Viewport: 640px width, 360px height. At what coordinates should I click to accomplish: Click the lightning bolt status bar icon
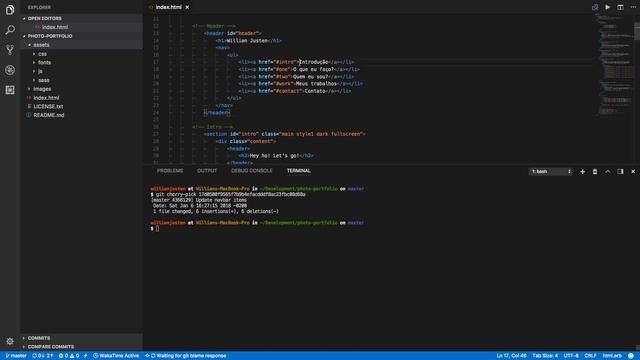(85, 356)
